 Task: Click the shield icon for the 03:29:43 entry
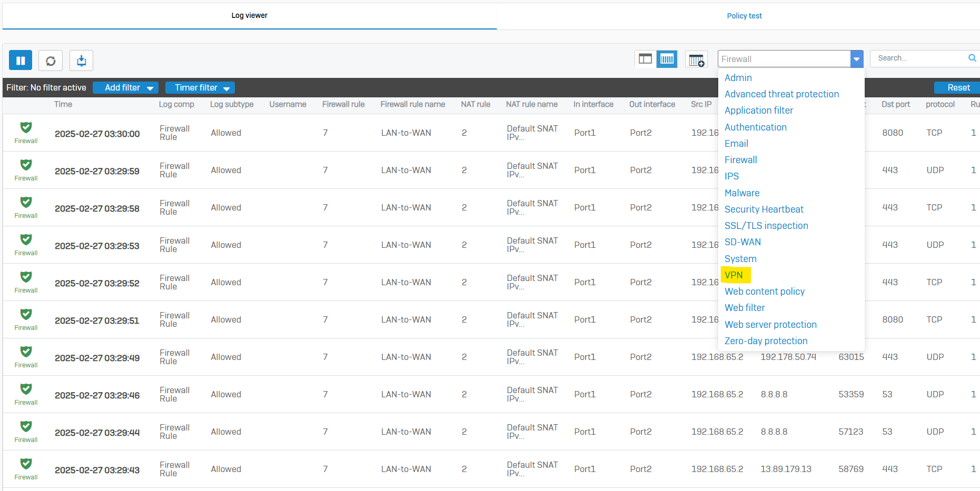coord(26,464)
